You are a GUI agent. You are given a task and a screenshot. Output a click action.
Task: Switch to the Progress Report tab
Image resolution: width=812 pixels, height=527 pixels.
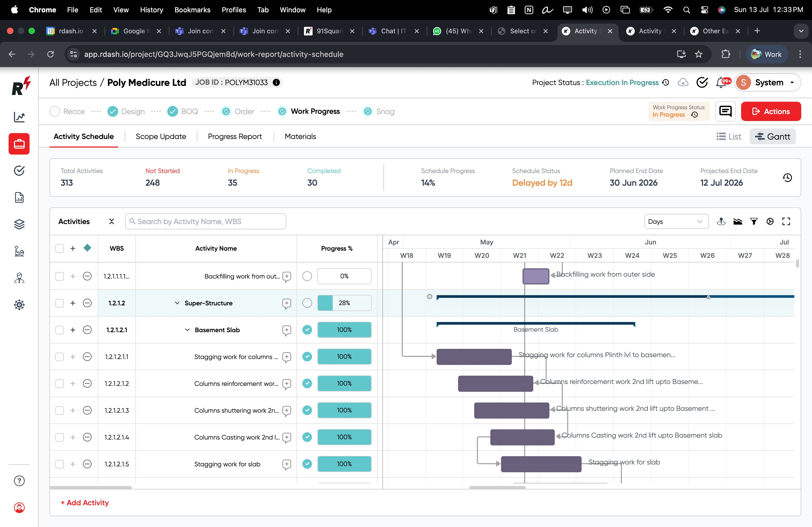click(x=235, y=136)
